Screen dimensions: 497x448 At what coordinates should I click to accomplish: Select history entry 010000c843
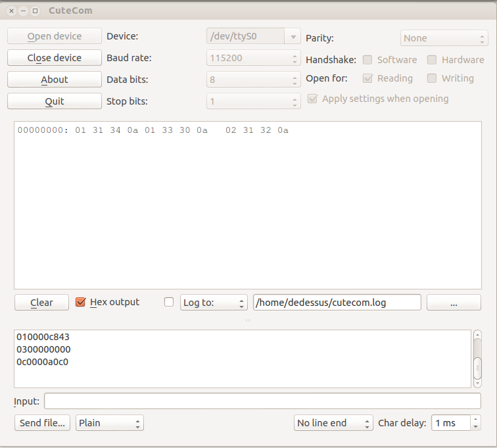43,337
